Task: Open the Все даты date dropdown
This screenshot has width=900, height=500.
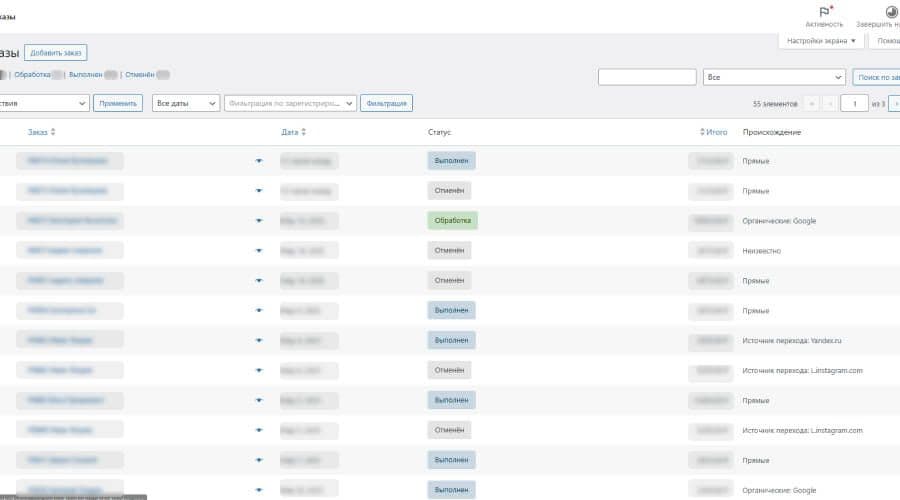Action: click(x=185, y=103)
